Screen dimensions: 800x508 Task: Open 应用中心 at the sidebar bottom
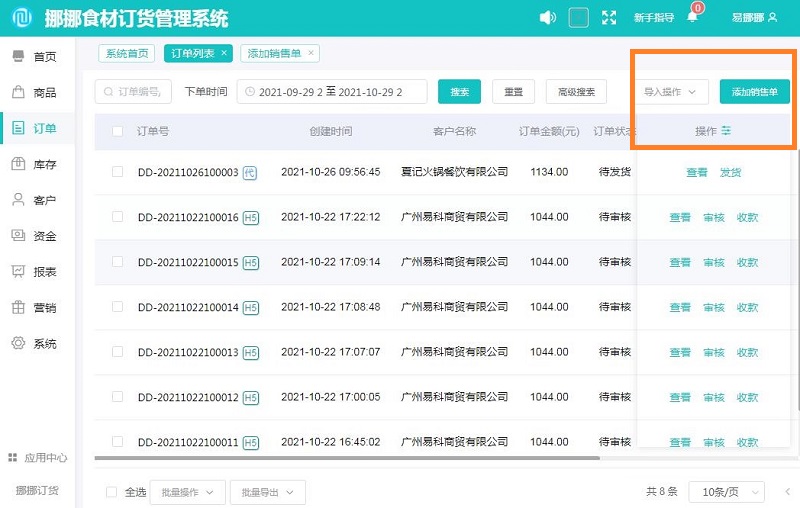tap(38, 457)
